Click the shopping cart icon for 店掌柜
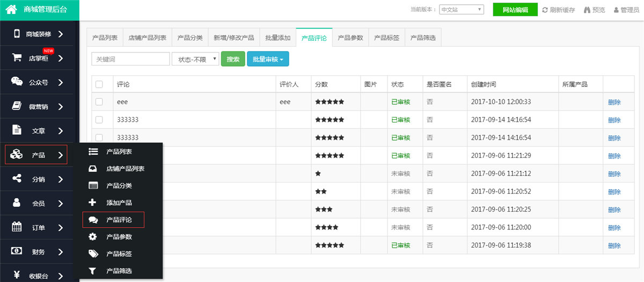644x282 pixels. pyautogui.click(x=17, y=57)
